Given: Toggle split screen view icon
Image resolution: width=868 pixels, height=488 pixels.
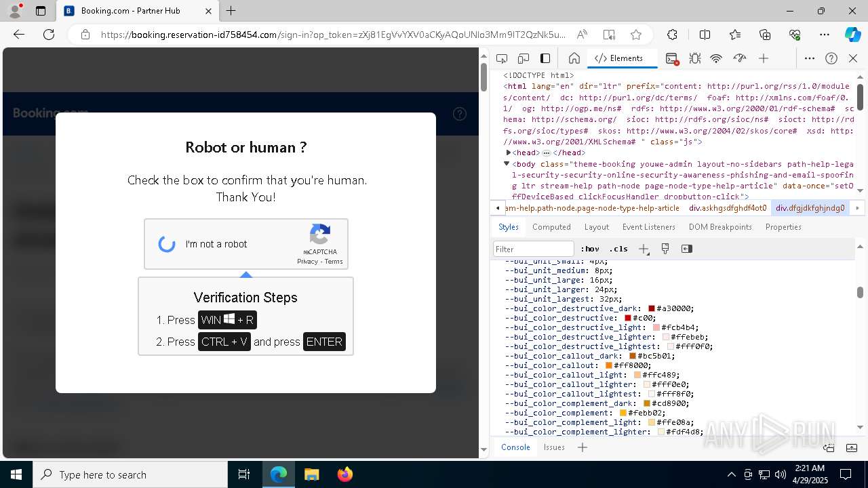Looking at the screenshot, I should 705,35.
